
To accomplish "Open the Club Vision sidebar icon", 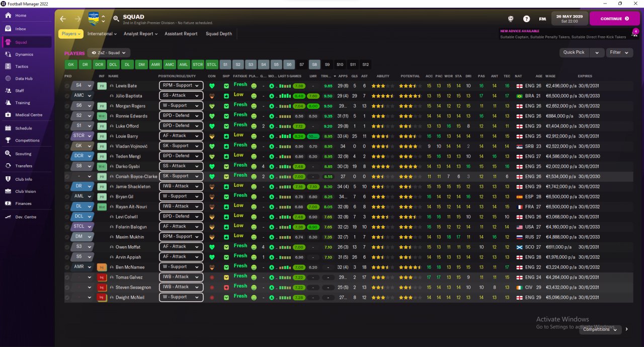I will (x=8, y=191).
